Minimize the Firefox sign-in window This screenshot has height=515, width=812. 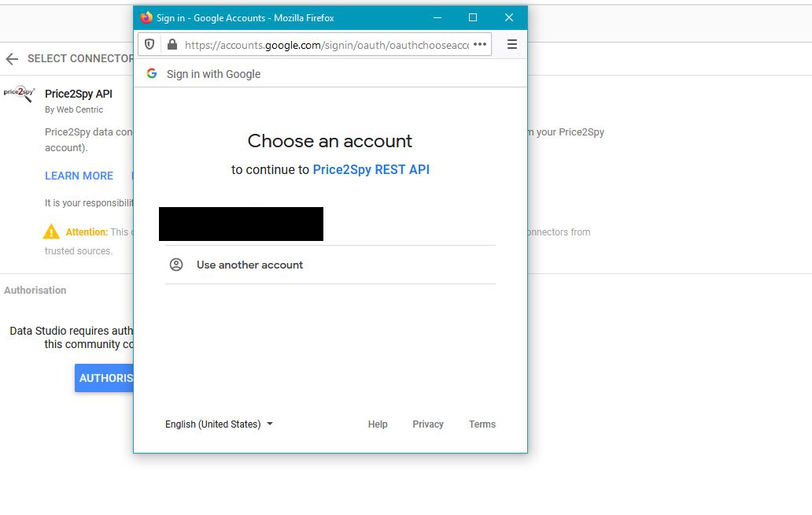(437, 17)
